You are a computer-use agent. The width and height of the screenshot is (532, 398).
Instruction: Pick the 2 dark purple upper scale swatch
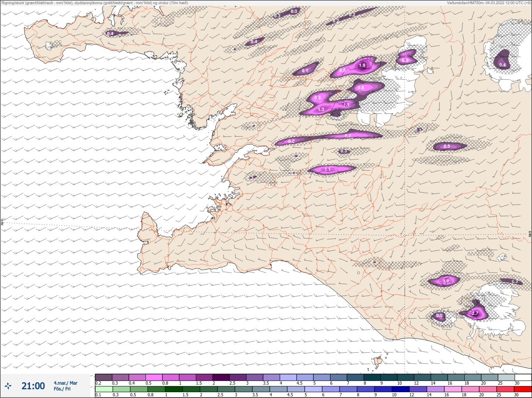[221, 377]
